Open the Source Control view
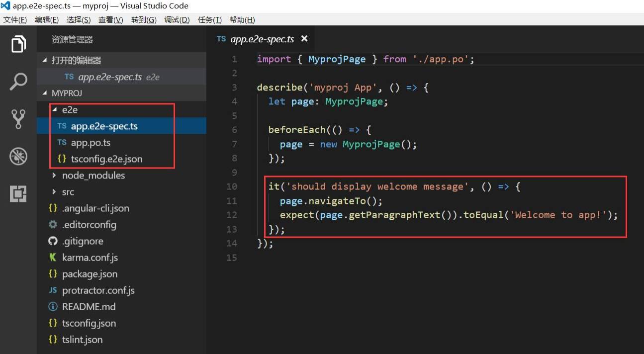The image size is (644, 354). (18, 119)
